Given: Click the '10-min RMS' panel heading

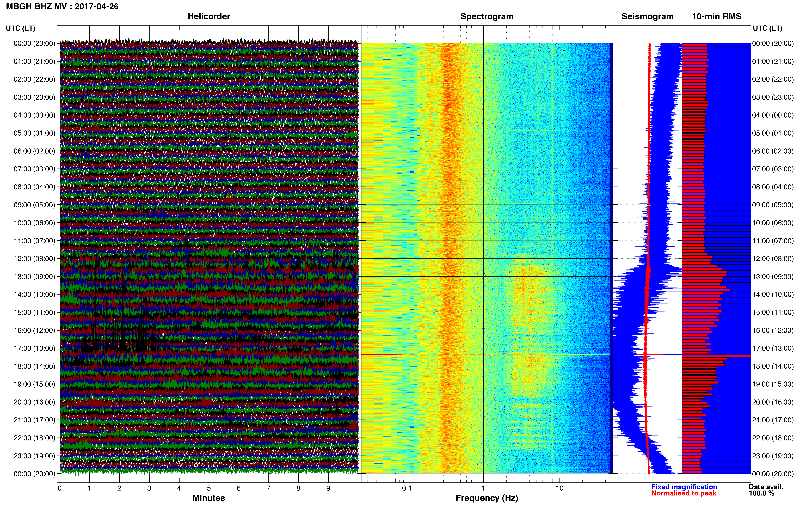Looking at the screenshot, I should pyautogui.click(x=717, y=16).
